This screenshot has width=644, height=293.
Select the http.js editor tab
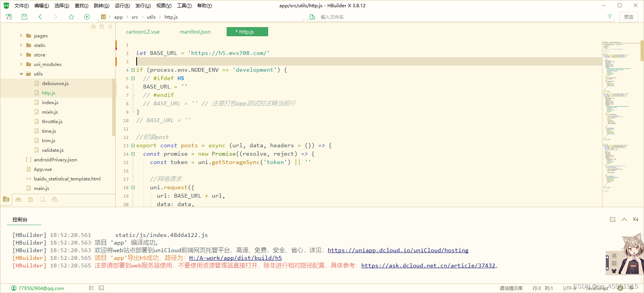[x=247, y=32]
